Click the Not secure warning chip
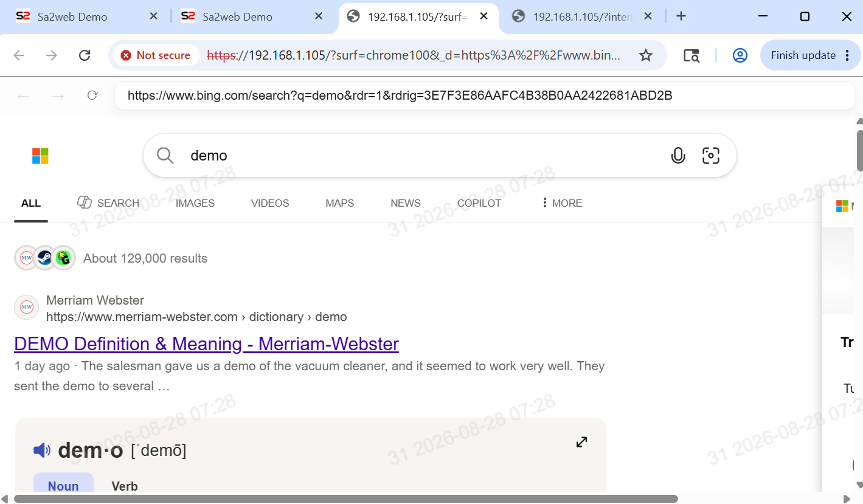This screenshot has width=863, height=504. pos(155,55)
